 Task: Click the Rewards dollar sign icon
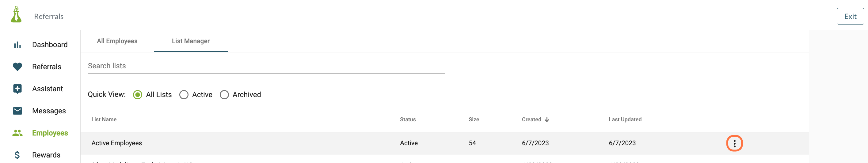pyautogui.click(x=17, y=155)
